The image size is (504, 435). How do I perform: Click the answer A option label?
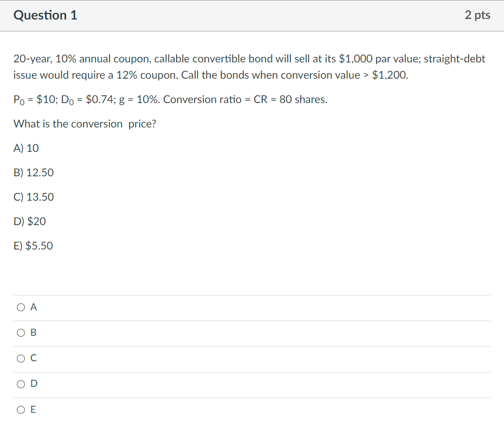coord(34,307)
